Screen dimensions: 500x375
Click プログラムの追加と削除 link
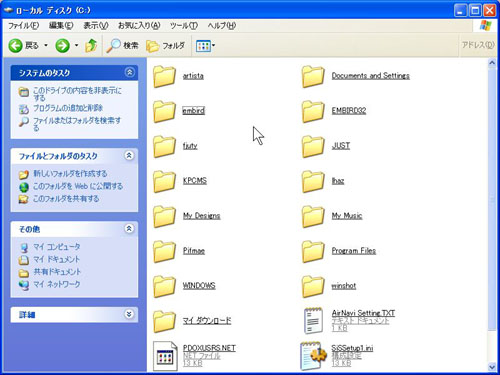68,108
